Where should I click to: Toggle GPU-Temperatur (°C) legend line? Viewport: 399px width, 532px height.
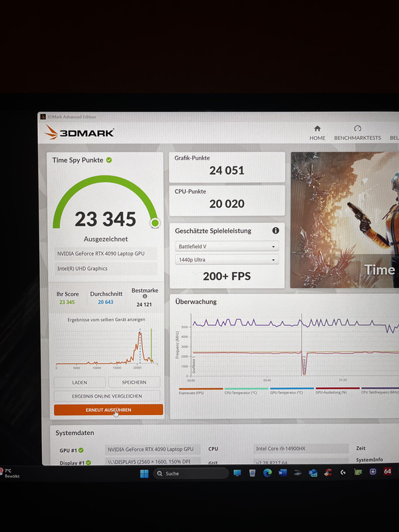(x=292, y=390)
